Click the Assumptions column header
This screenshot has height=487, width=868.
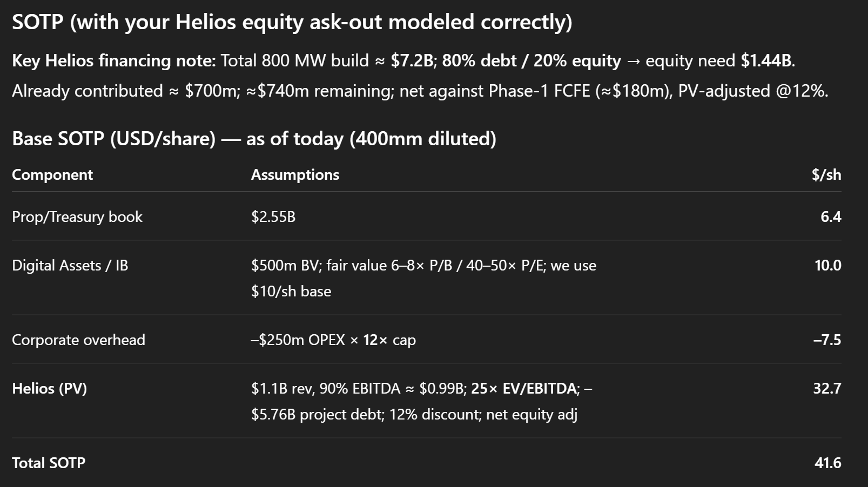pyautogui.click(x=295, y=174)
